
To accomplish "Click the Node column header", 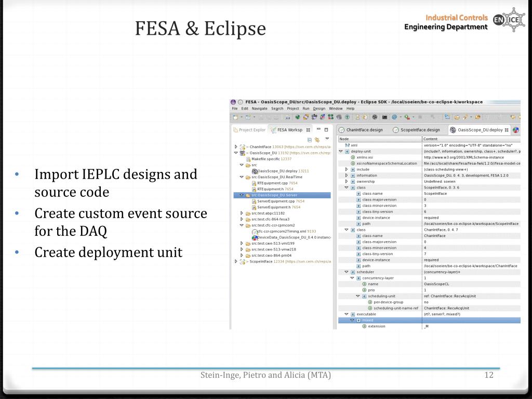I will [x=380, y=139].
